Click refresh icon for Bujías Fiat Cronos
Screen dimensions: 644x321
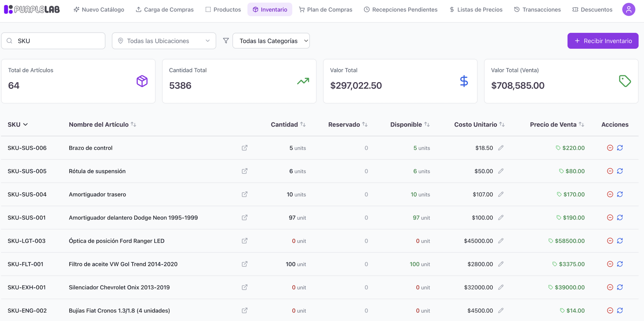620,311
